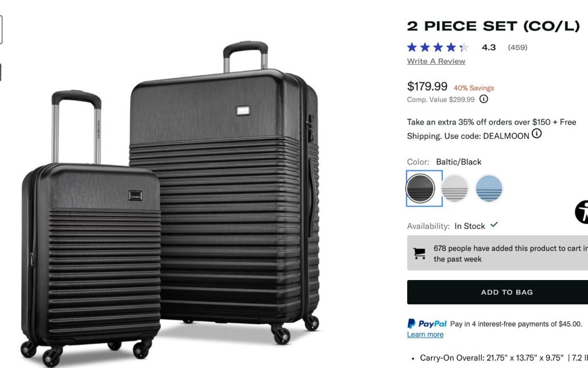Click the PayPal logo

[x=427, y=324]
